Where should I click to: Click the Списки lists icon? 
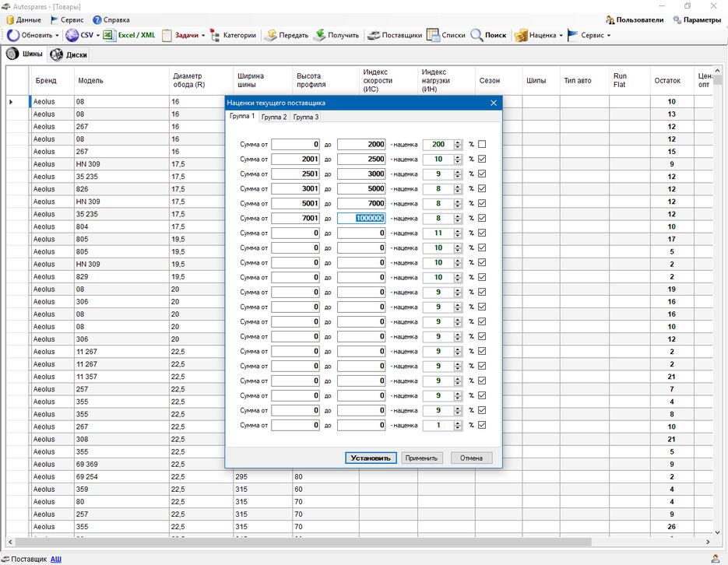tap(433, 35)
